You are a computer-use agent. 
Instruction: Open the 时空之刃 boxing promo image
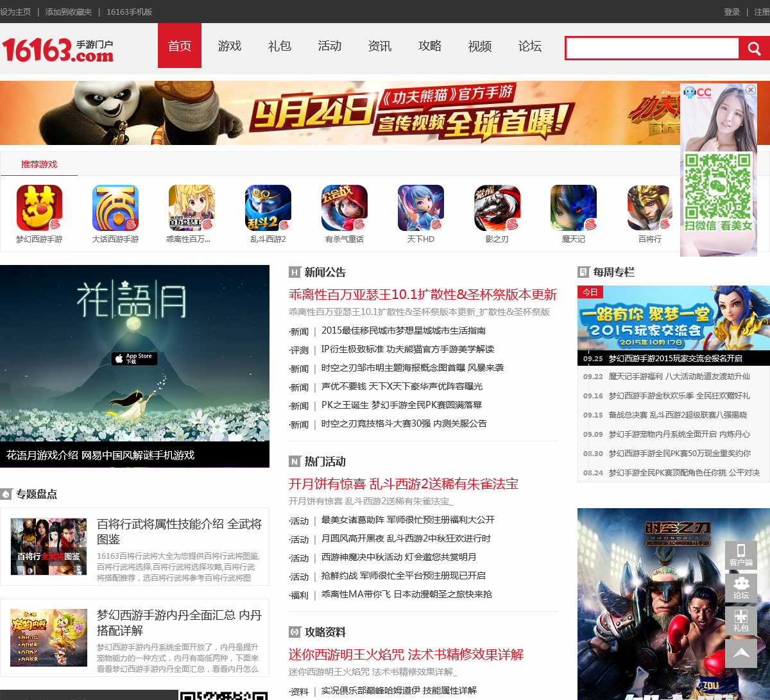(674, 604)
